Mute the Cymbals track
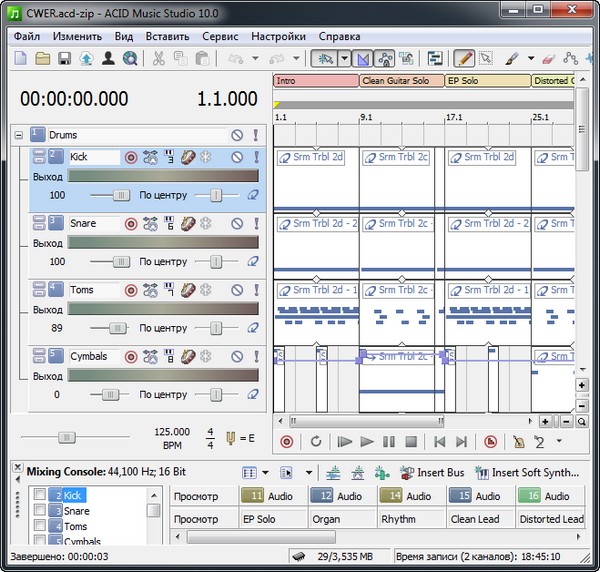This screenshot has width=600, height=572. click(x=237, y=357)
